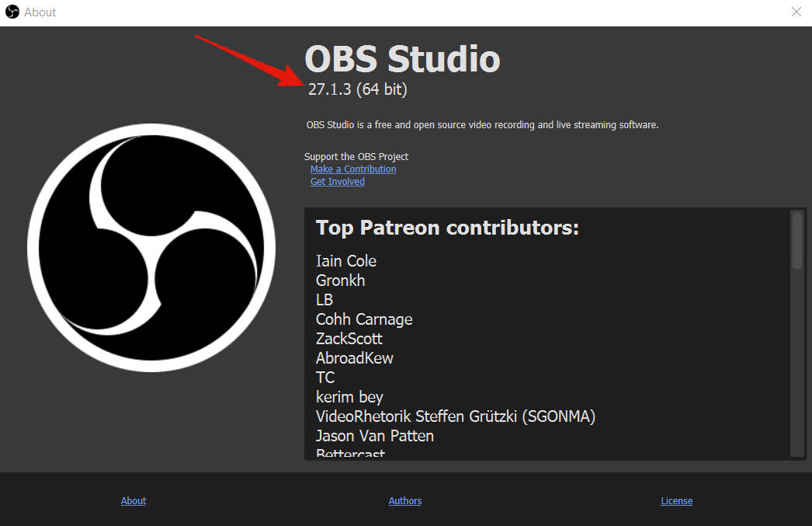Image resolution: width=812 pixels, height=526 pixels.
Task: Click the contributors list scrollbar thumb
Action: [797, 240]
